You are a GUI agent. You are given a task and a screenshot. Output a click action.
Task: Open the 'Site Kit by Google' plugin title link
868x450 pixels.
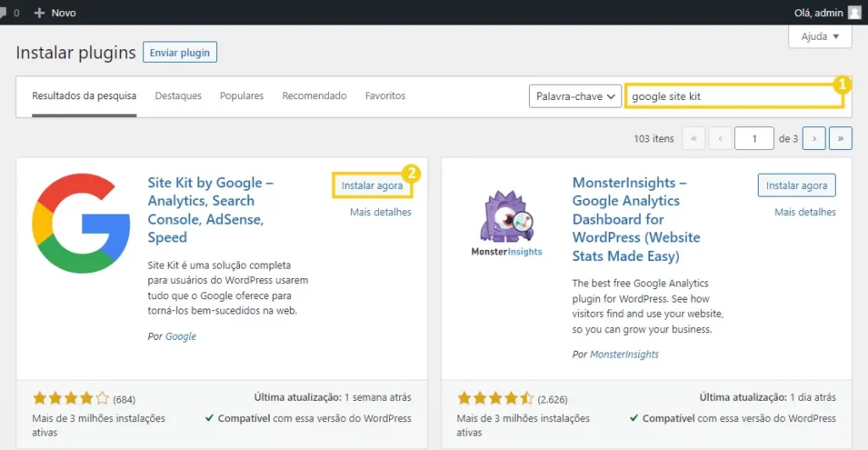click(x=210, y=210)
